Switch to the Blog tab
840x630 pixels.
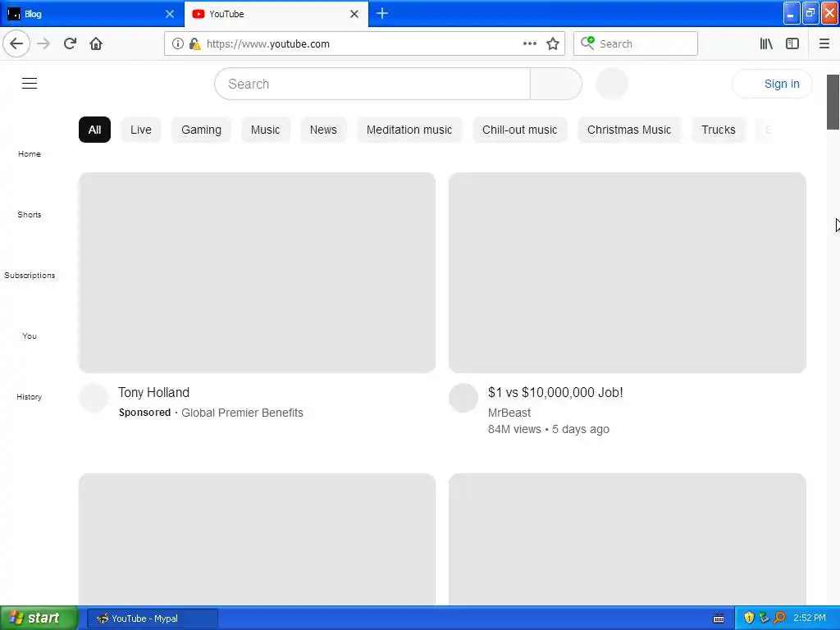92,14
